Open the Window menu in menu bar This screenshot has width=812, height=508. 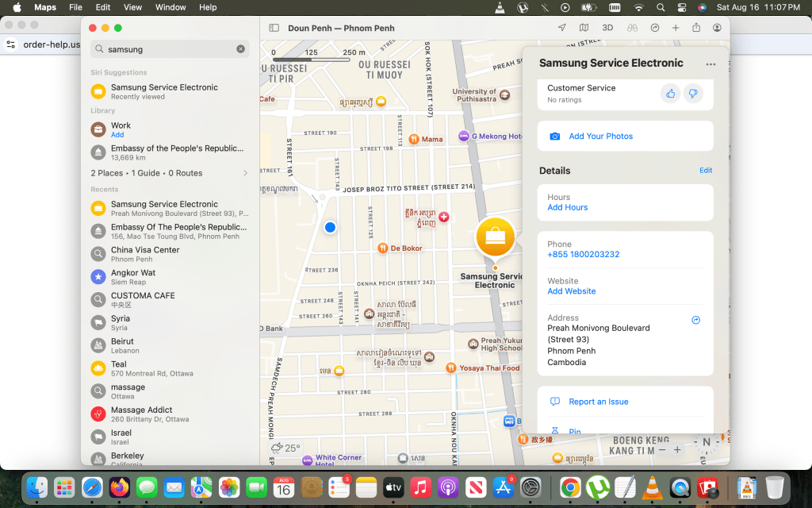pyautogui.click(x=170, y=7)
